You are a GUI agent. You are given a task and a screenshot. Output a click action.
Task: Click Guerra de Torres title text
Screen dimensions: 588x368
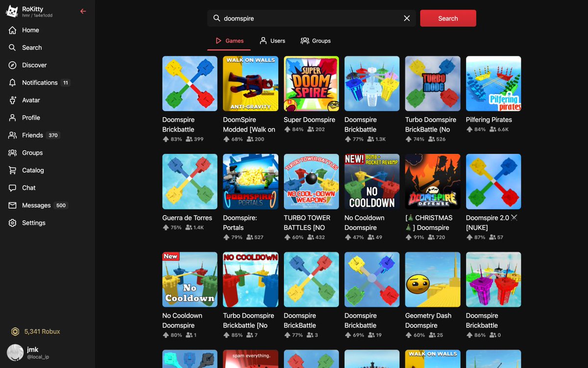coord(187,218)
